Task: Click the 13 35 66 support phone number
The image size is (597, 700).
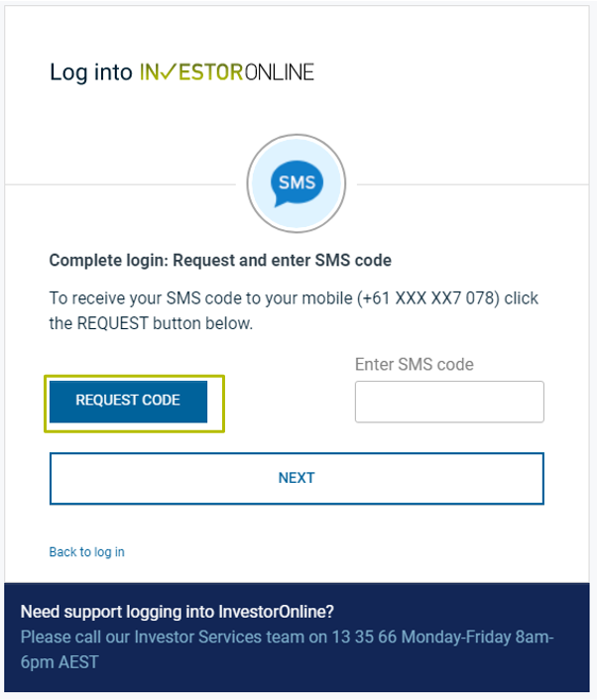Action: pos(364,638)
